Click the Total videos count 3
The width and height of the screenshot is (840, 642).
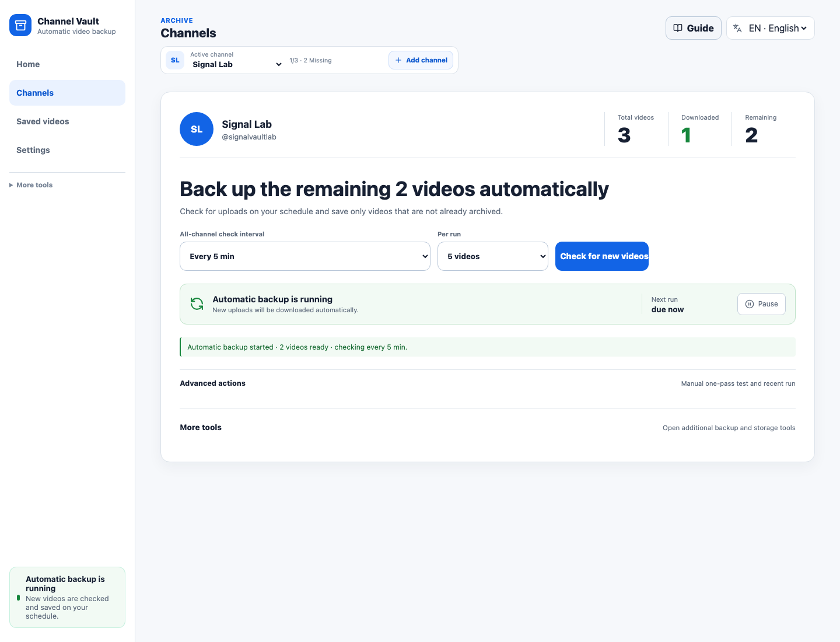pyautogui.click(x=624, y=135)
